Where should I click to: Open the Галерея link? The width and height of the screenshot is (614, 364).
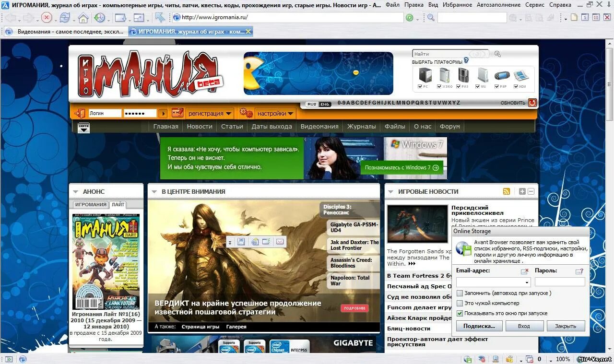[236, 327]
